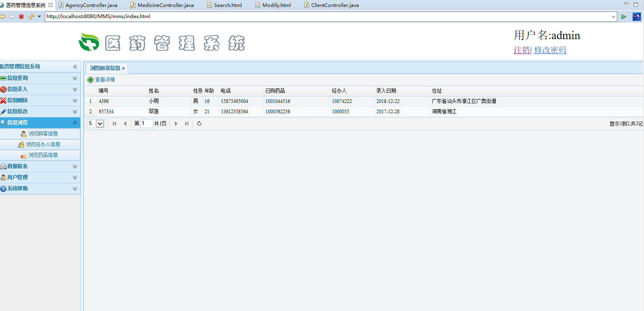Click the phone number 15875495004
The image size is (644, 311).
[x=235, y=101]
